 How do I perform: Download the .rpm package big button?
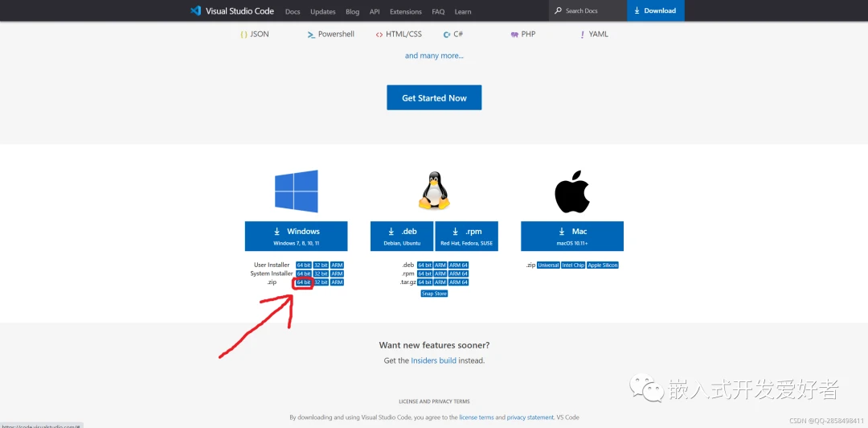[467, 237]
